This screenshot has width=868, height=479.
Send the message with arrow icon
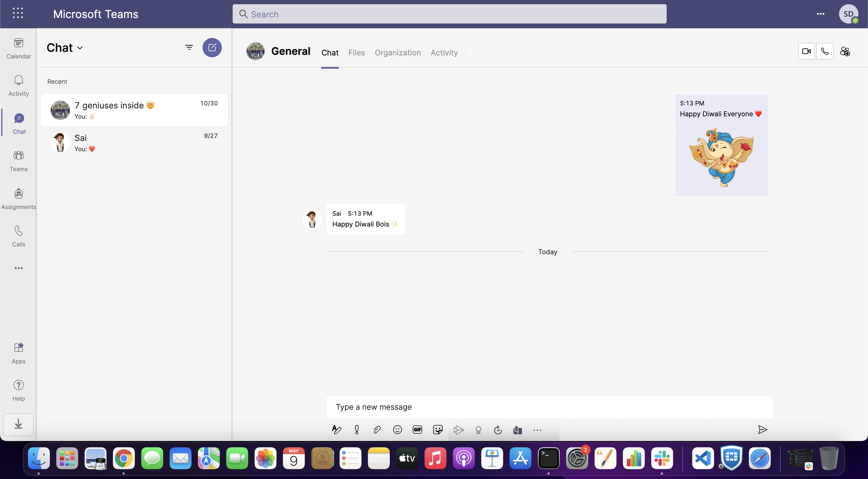point(762,430)
